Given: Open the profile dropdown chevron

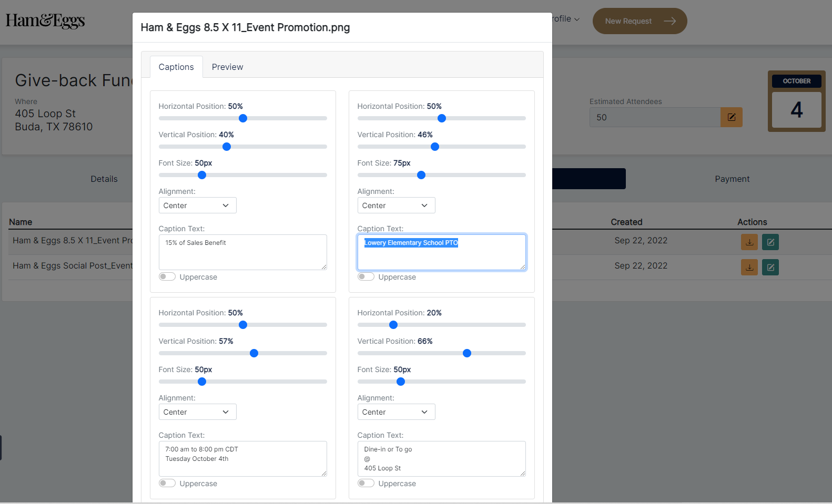Looking at the screenshot, I should [577, 19].
